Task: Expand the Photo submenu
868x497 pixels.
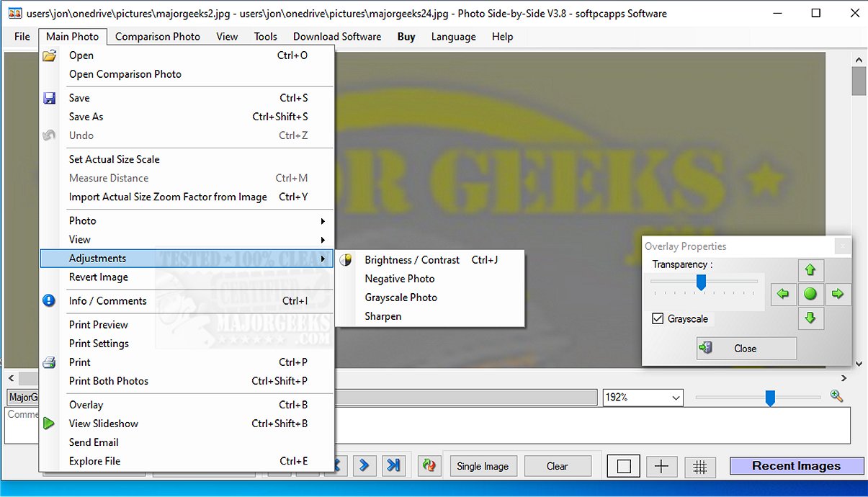Action: [x=187, y=221]
